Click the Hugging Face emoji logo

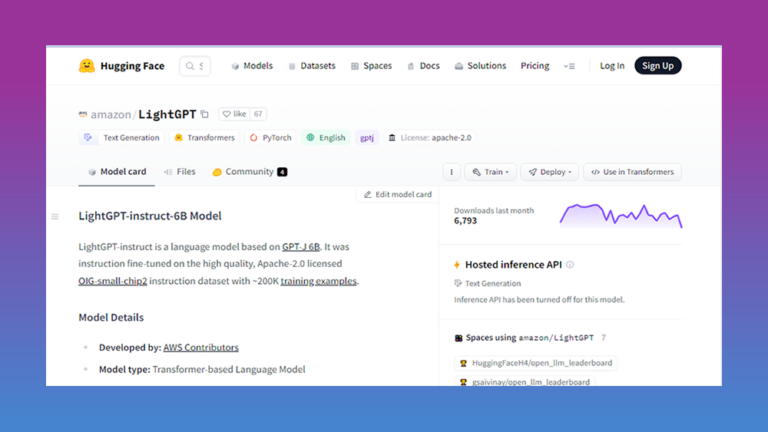click(87, 66)
